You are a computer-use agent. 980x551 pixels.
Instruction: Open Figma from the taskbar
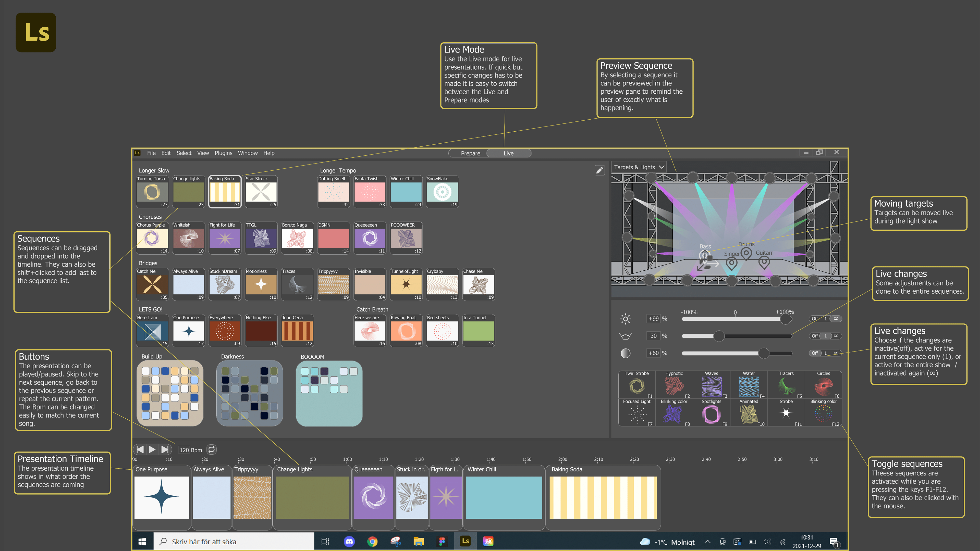coord(442,542)
